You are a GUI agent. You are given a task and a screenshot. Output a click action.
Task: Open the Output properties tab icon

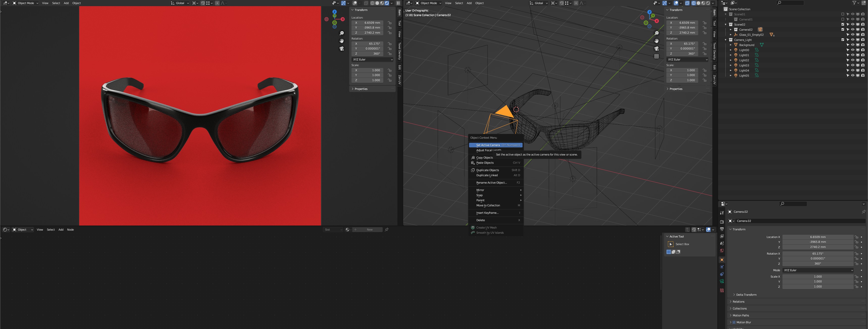pyautogui.click(x=722, y=229)
